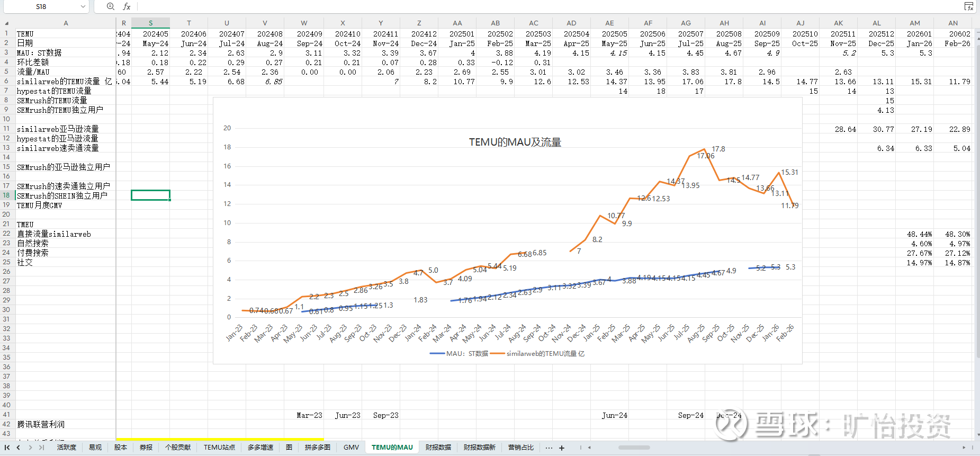Click the Name Box showing S18
The height and width of the screenshot is (456, 980).
(x=41, y=6)
